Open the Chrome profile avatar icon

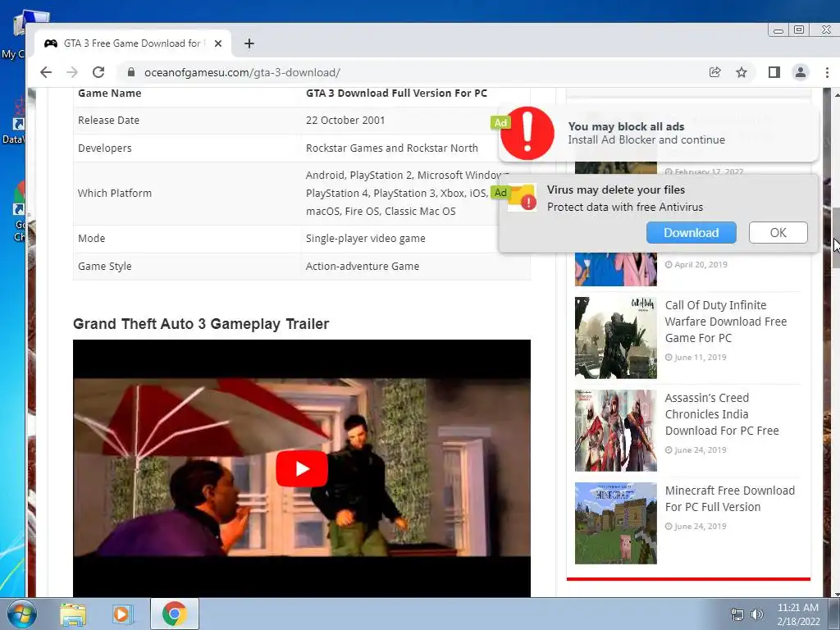801,72
